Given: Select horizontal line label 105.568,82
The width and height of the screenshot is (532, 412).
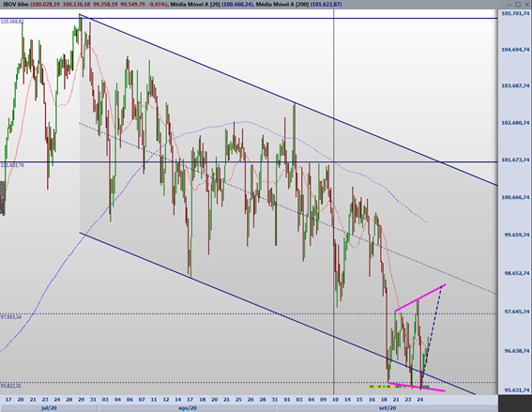Looking at the screenshot, I should coord(12,22).
